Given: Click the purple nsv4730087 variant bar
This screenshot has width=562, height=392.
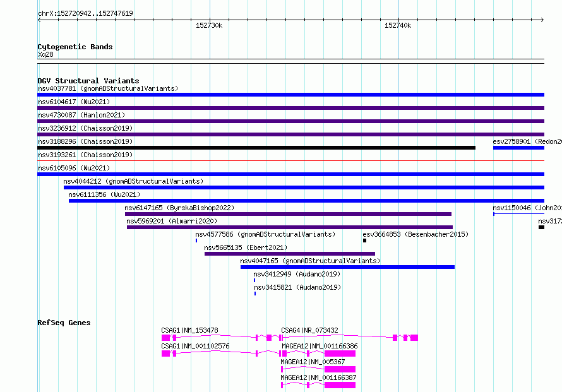Looking at the screenshot, I should click(290, 121).
